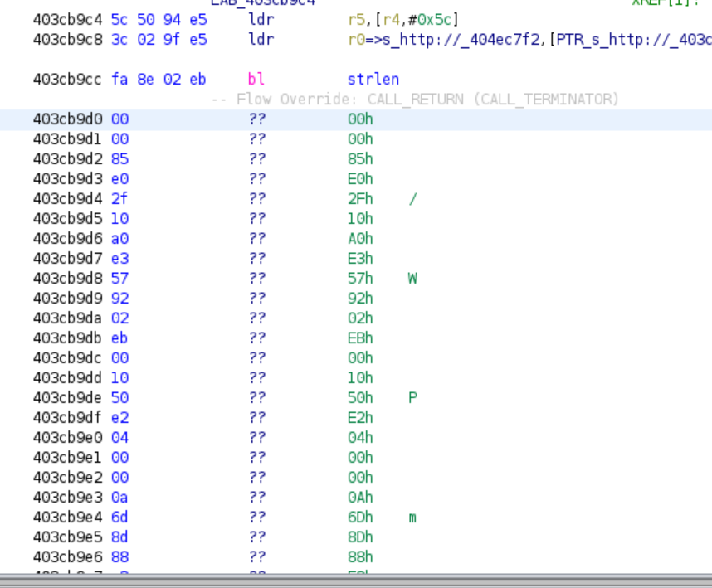Click byte a0 at 403cb9d6
The image size is (712, 588).
[x=119, y=239]
